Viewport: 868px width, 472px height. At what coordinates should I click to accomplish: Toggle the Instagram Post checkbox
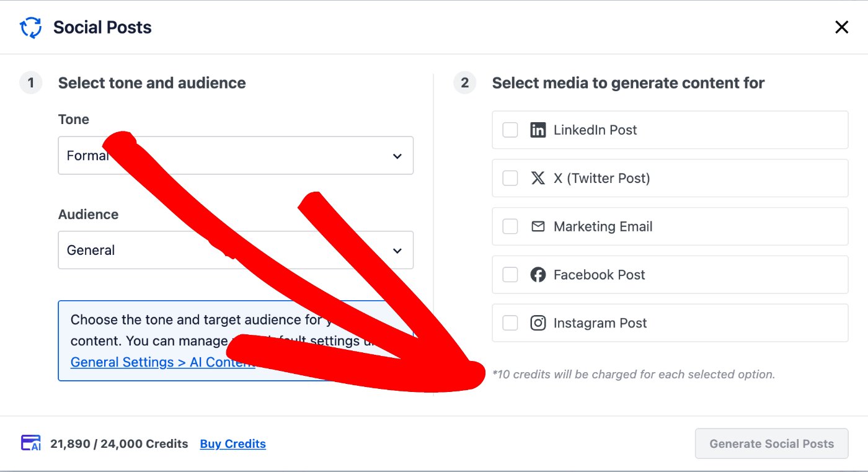(510, 323)
